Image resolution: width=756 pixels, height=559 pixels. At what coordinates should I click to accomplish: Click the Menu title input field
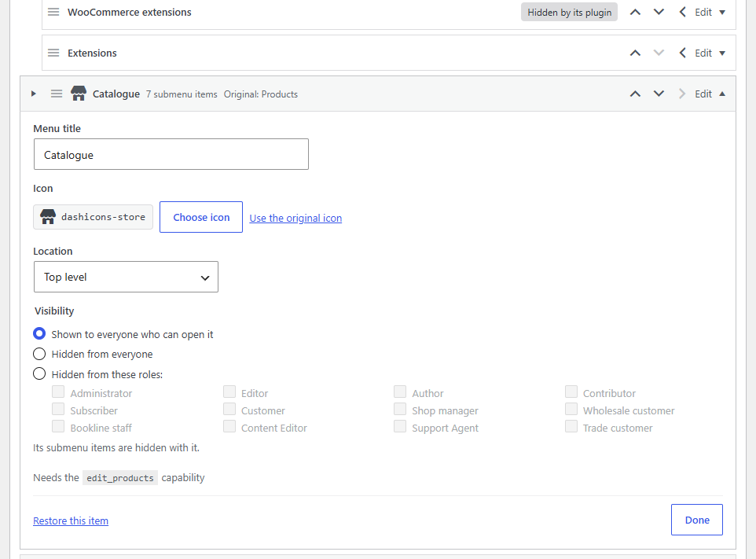171,154
